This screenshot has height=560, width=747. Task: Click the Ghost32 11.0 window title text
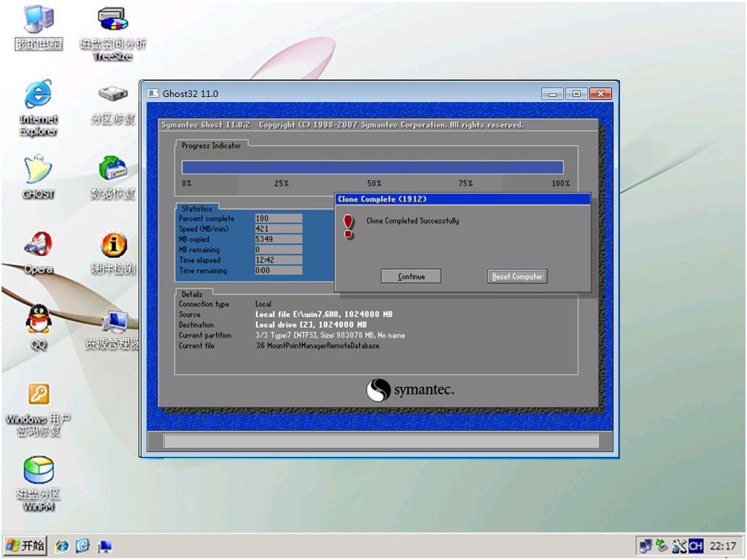click(x=190, y=93)
